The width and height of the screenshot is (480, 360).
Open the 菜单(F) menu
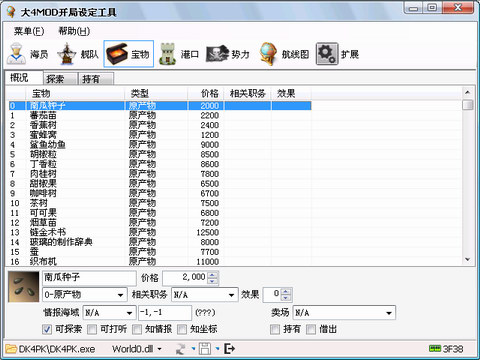point(29,31)
